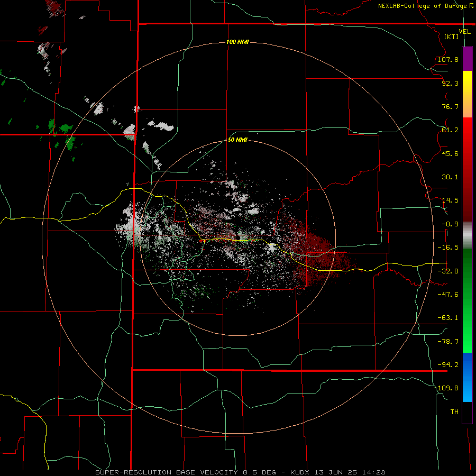
Task: Click the -32.0 velocity scale value
Action: pyautogui.click(x=448, y=271)
